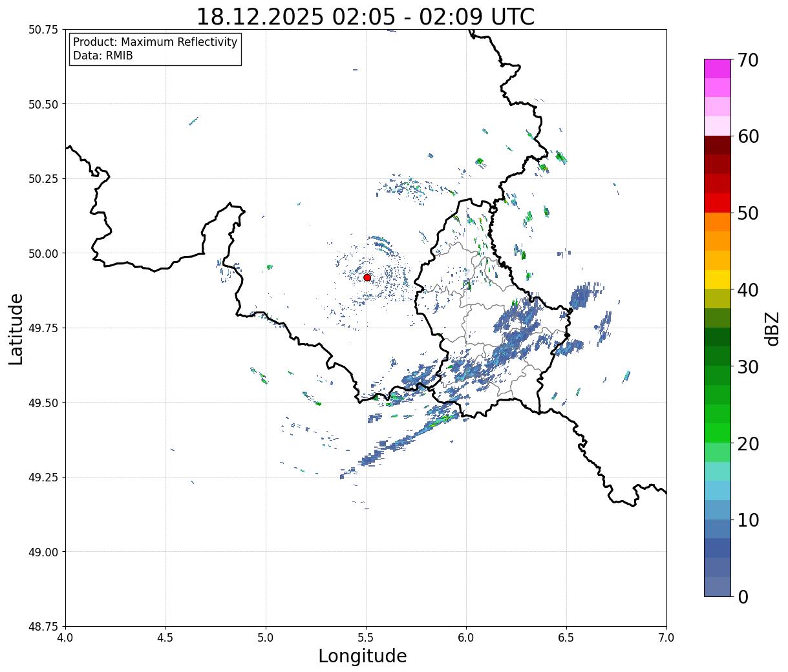Click the longitude tick 5.5
Image resolution: width=788 pixels, height=672 pixels.
pos(366,638)
